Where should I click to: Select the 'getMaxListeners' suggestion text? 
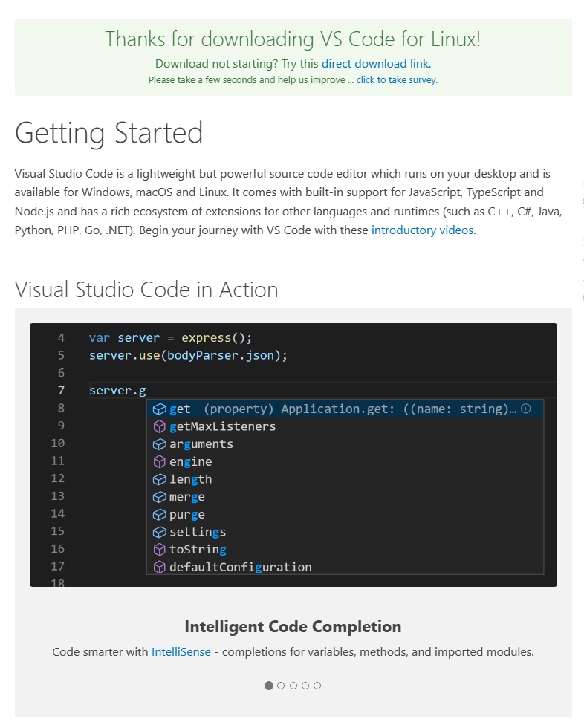[222, 426]
